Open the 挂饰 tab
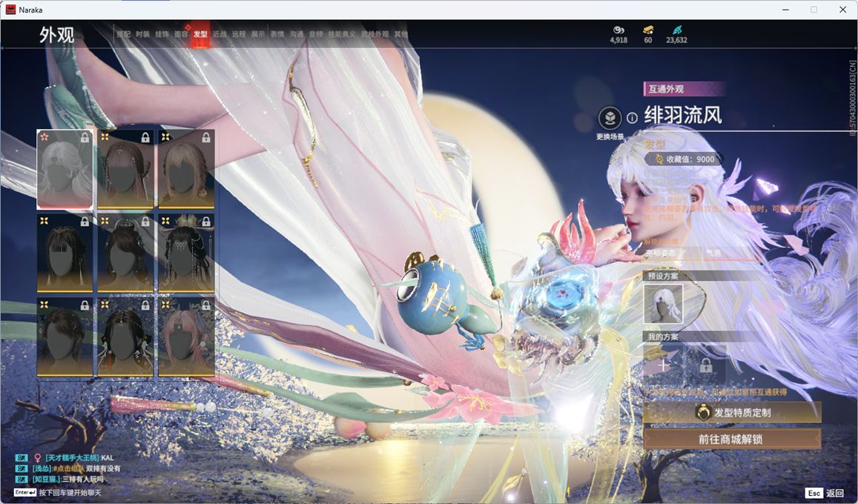 162,34
